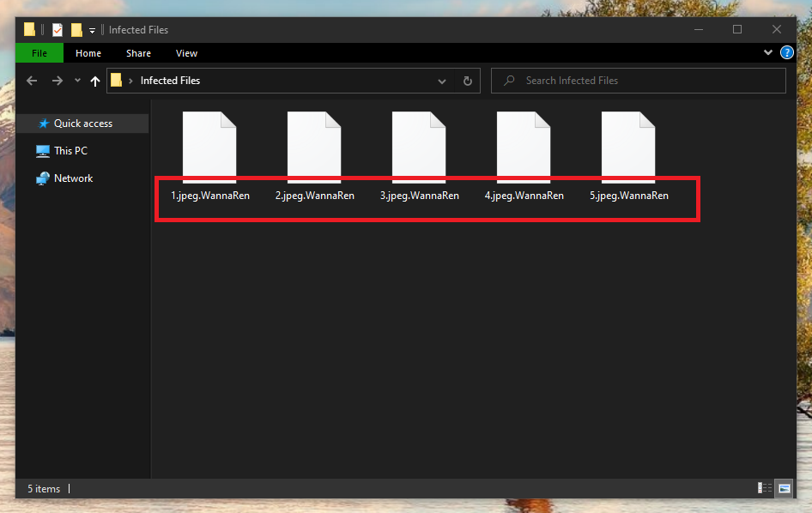This screenshot has width=812, height=513.
Task: Click Infected Files in the address path
Action: (x=170, y=81)
